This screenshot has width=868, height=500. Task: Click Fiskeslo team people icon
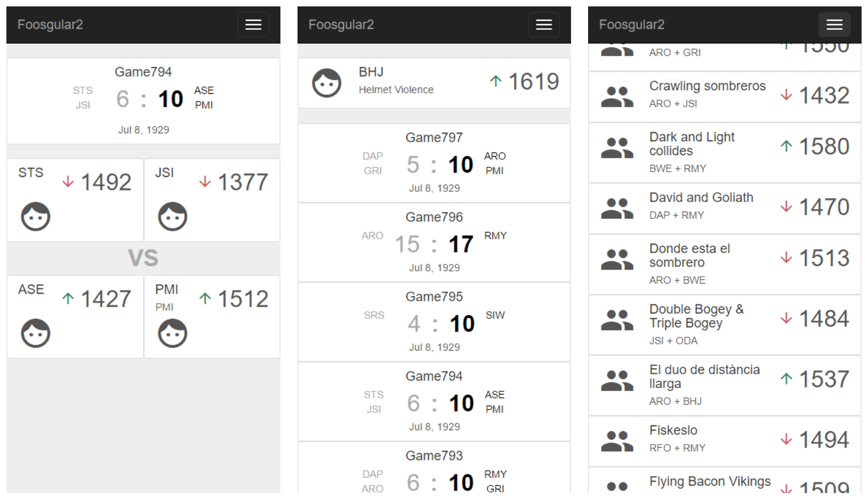[x=617, y=441]
